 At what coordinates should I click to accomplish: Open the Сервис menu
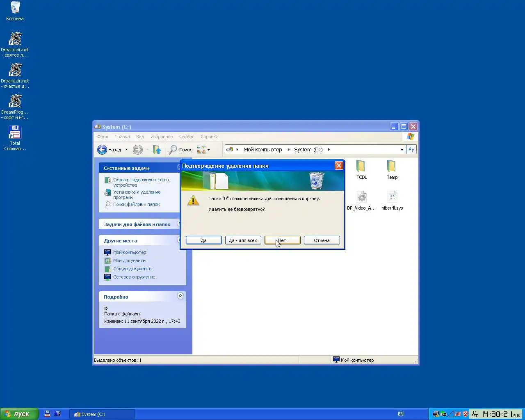pyautogui.click(x=187, y=137)
